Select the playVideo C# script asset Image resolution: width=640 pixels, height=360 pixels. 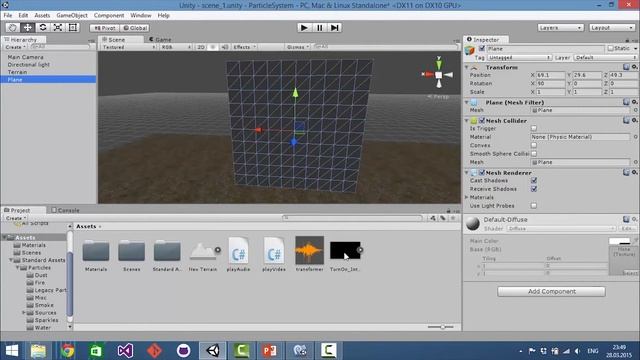pos(274,254)
